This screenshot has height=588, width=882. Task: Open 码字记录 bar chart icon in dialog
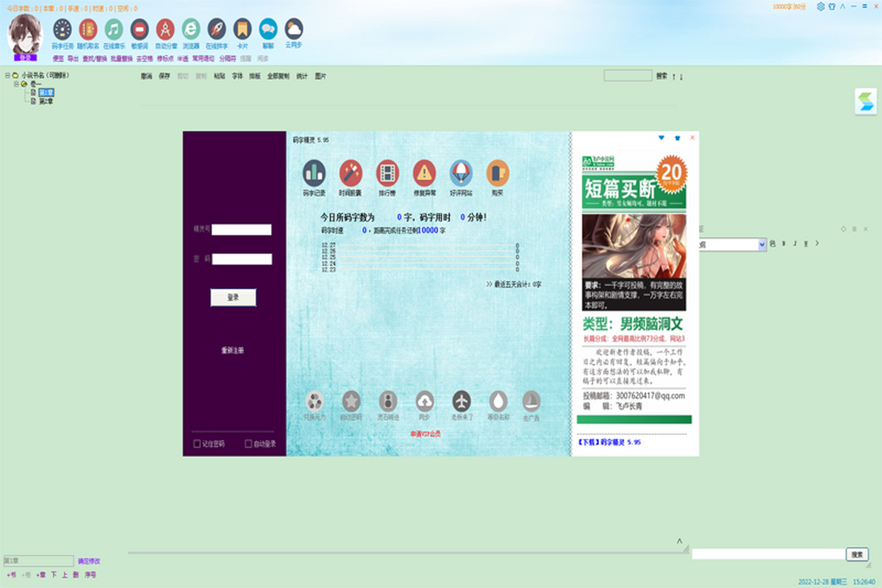coord(314,173)
